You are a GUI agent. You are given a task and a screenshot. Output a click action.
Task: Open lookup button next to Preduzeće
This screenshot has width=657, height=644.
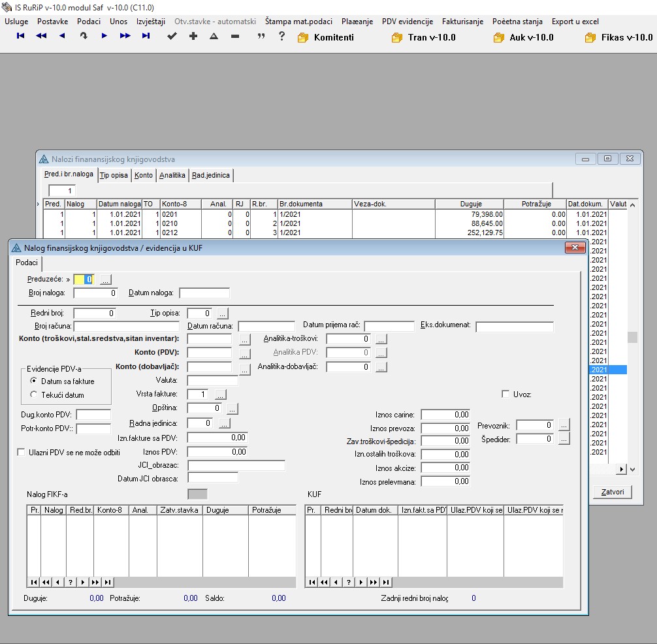(x=106, y=280)
